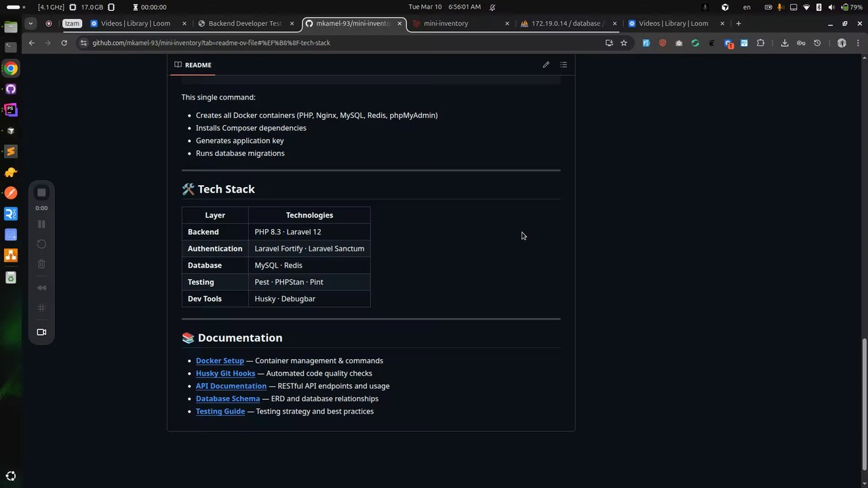Screen dimensions: 868x488
Task: Open the extensions puzzle icon
Action: coord(761,43)
